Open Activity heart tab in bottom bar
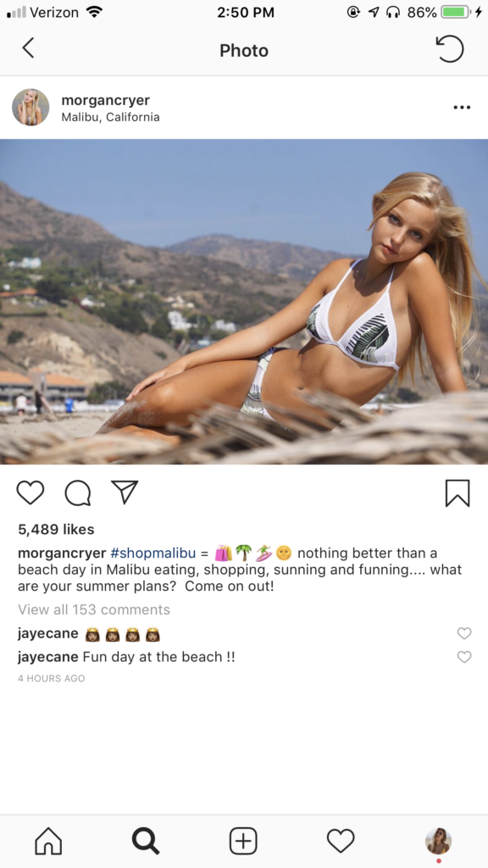 [x=341, y=841]
